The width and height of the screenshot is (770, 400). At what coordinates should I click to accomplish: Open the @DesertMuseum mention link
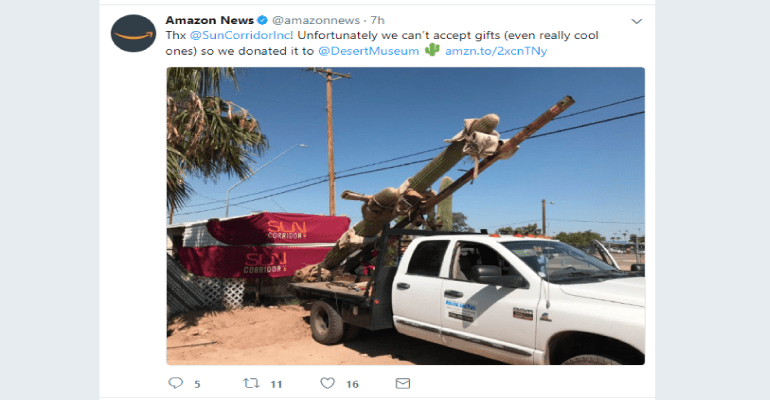coord(368,51)
